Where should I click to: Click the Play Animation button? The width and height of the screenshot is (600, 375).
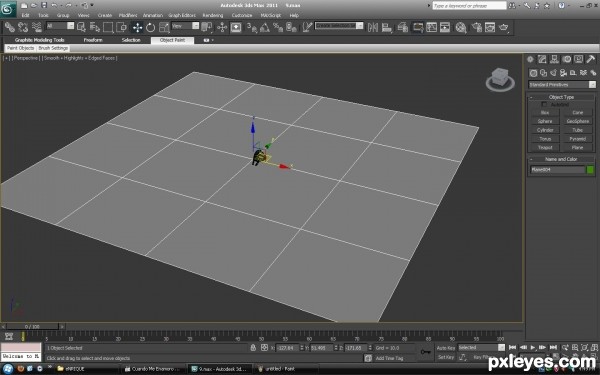tap(533, 347)
